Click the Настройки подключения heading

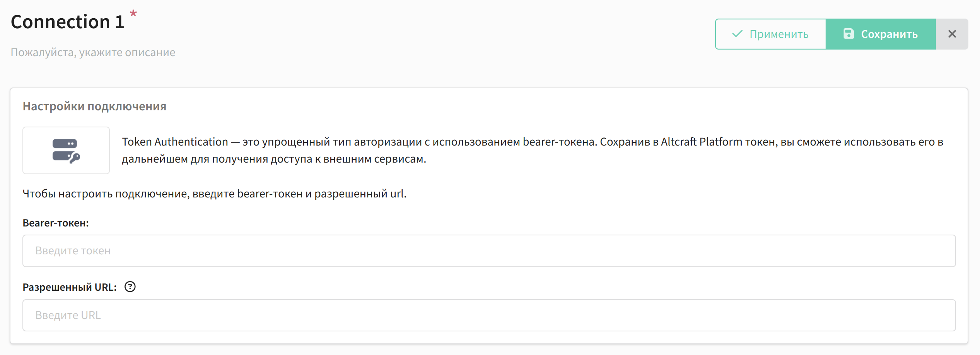(x=94, y=106)
